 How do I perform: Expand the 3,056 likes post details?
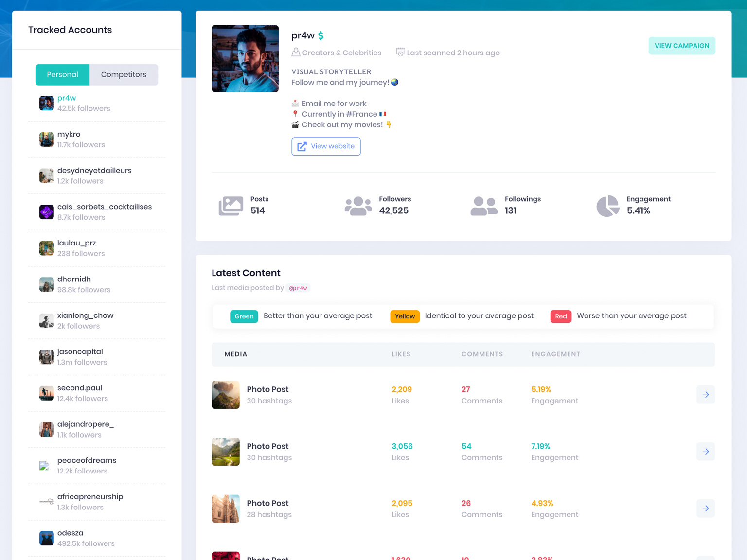(x=706, y=452)
